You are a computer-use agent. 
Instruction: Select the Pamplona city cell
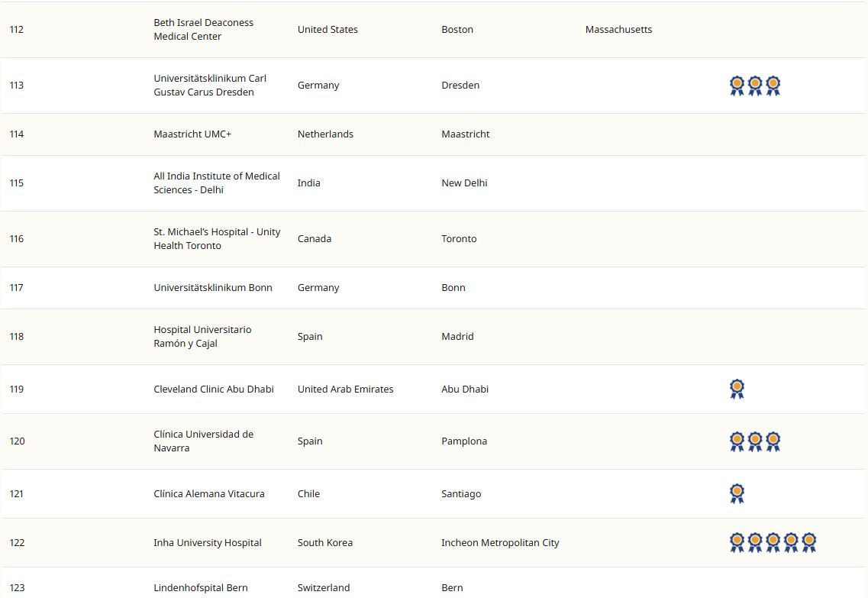pos(463,441)
